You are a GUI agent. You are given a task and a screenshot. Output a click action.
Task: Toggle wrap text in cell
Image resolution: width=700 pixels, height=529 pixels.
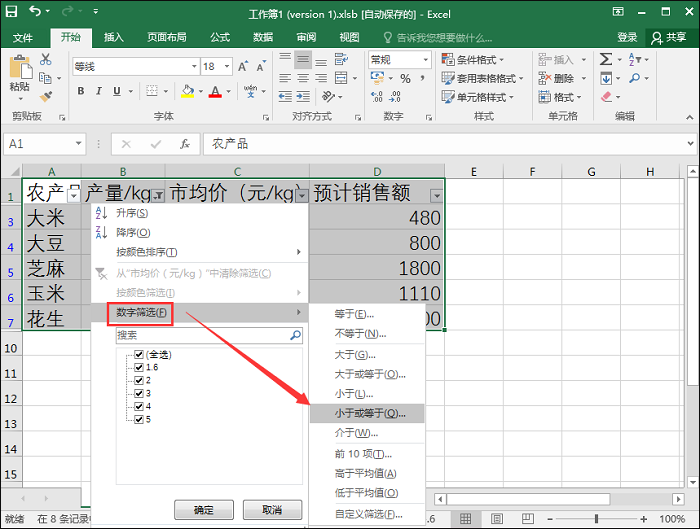[341, 59]
